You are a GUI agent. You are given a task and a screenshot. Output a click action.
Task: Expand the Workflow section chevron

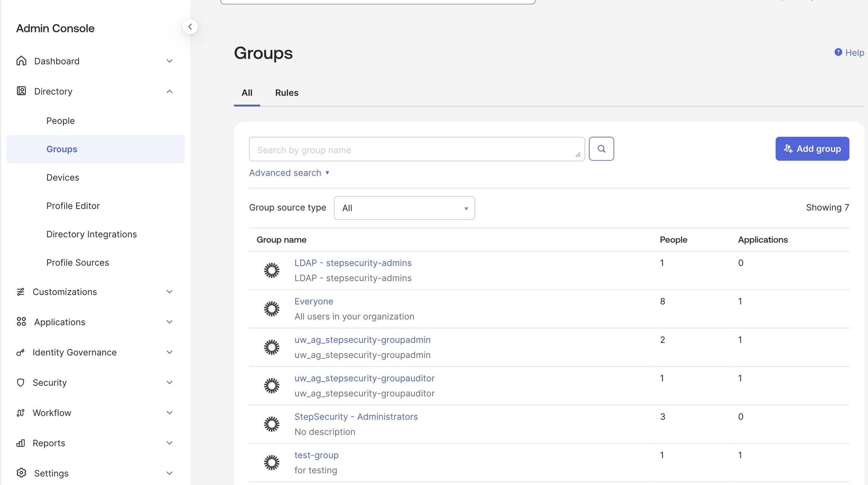(170, 413)
